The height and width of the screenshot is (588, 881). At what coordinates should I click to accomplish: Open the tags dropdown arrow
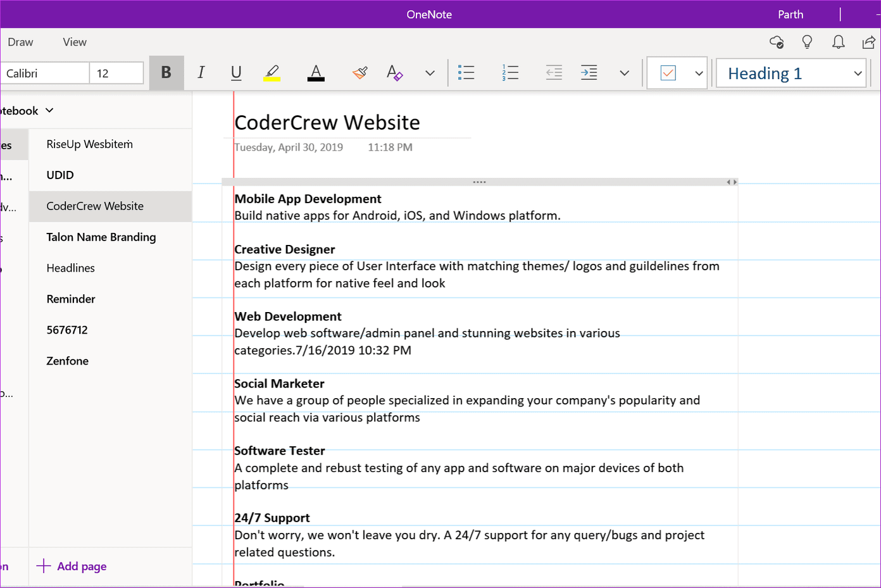tap(699, 73)
